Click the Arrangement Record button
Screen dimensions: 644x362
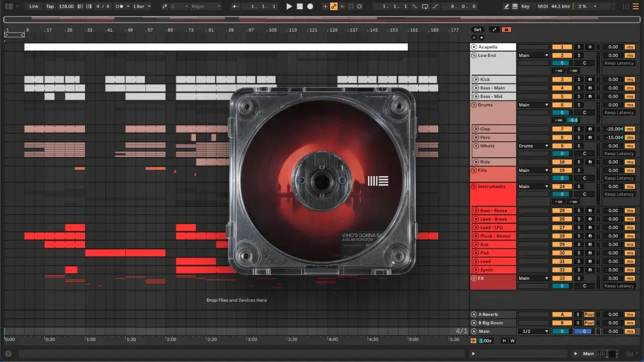point(310,7)
